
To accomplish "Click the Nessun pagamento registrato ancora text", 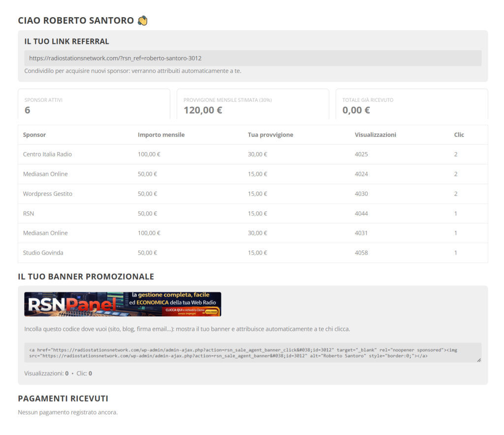I will coord(68,412).
